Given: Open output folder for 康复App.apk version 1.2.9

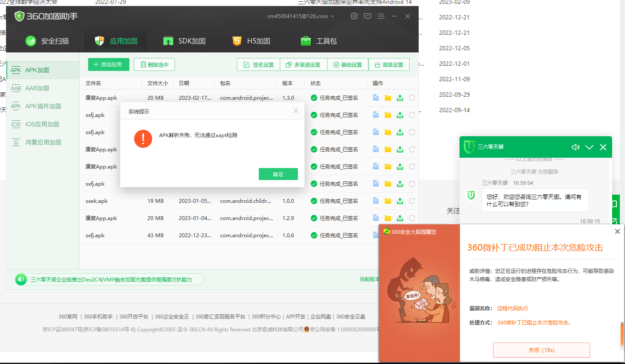Looking at the screenshot, I should click(388, 218).
